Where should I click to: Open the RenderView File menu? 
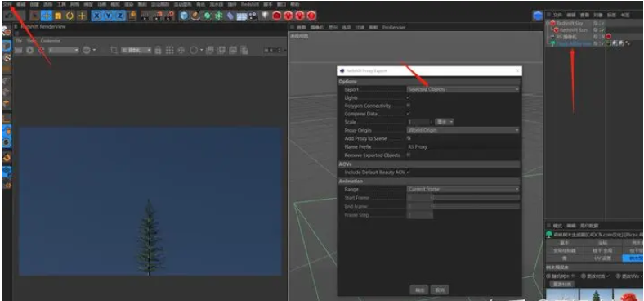click(19, 41)
